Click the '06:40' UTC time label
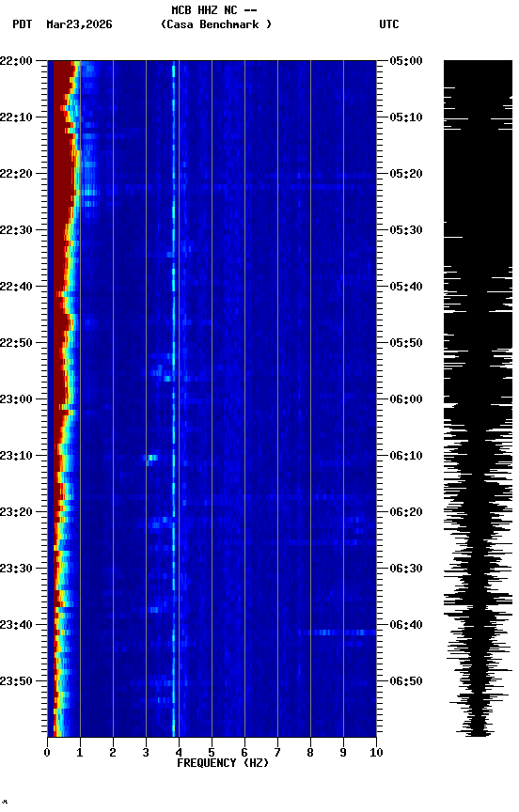This screenshot has height=812, width=519. pyautogui.click(x=406, y=626)
